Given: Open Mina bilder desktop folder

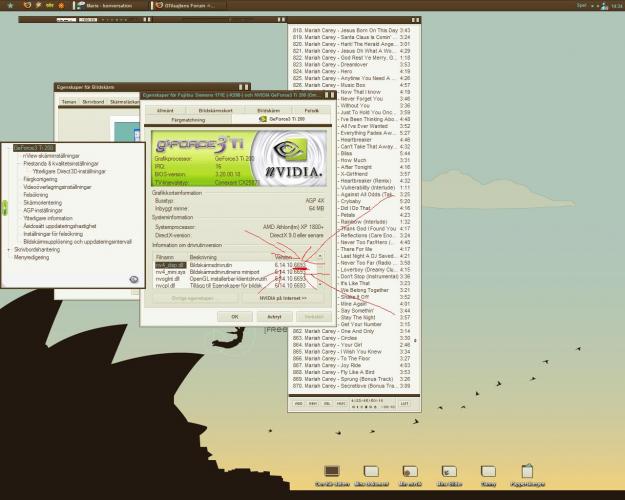Looking at the screenshot, I should [x=449, y=475].
